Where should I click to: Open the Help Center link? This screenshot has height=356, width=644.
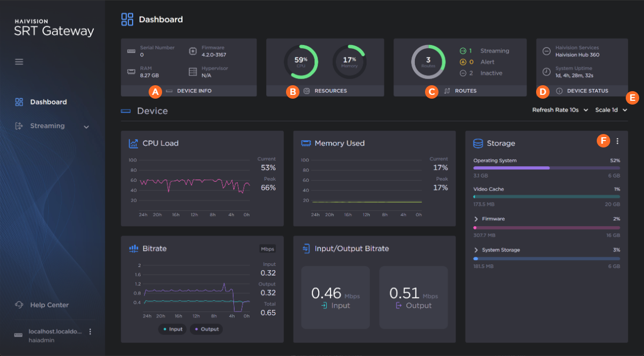49,305
